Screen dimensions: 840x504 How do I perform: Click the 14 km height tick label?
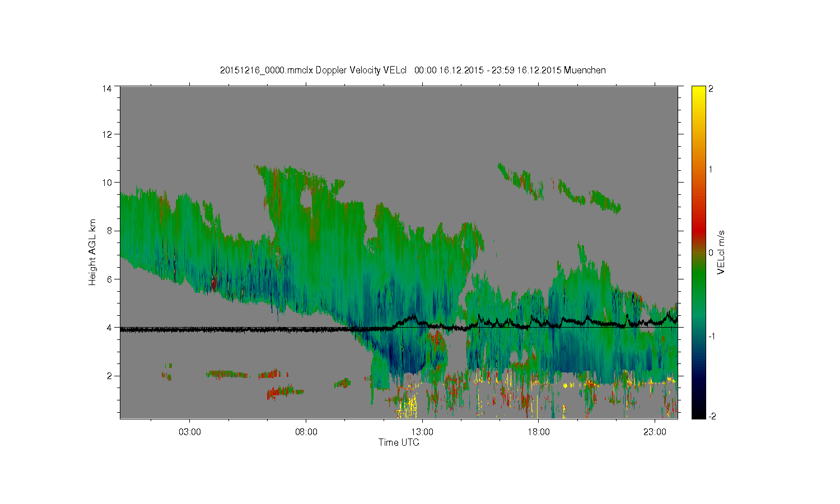tap(107, 88)
